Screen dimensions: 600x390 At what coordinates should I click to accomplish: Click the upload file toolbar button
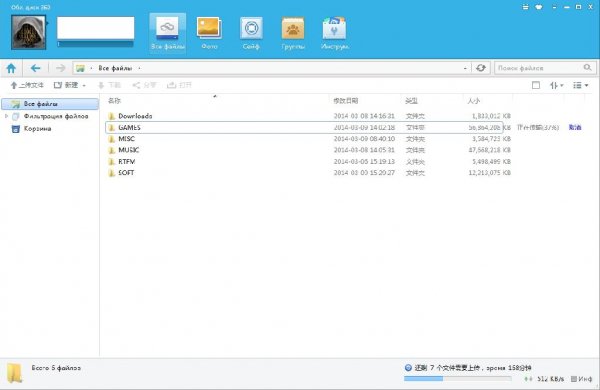pos(27,85)
